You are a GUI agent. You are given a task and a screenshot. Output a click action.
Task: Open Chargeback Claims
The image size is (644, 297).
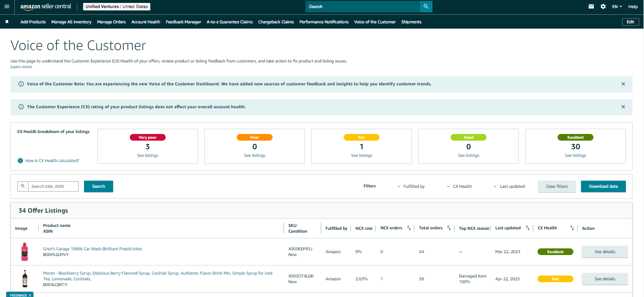[x=276, y=22]
